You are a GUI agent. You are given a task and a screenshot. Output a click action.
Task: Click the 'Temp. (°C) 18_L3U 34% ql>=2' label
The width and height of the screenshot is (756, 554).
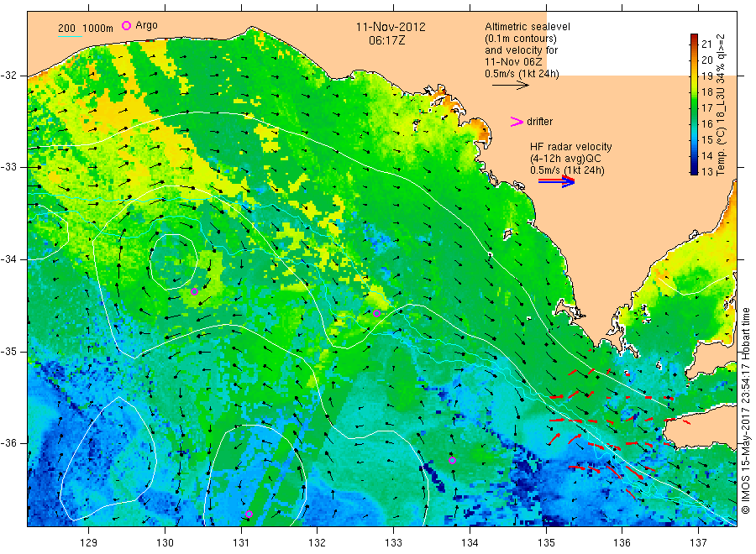(x=720, y=105)
